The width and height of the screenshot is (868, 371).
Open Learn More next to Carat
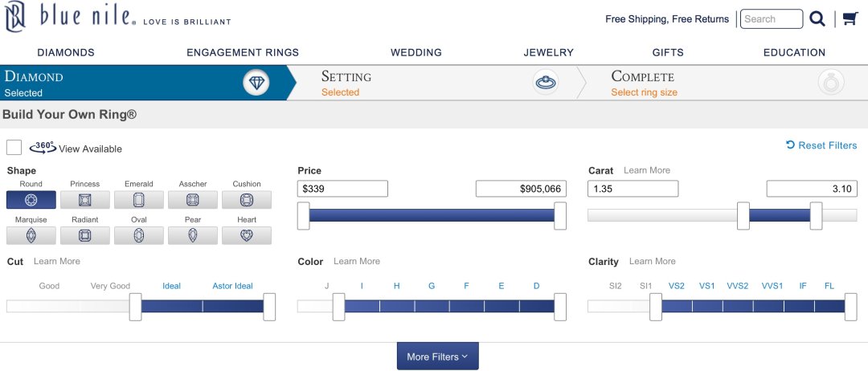pos(646,170)
